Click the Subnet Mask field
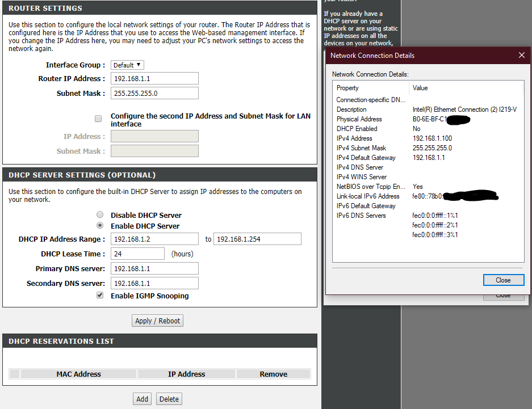532x409 pixels. click(154, 92)
